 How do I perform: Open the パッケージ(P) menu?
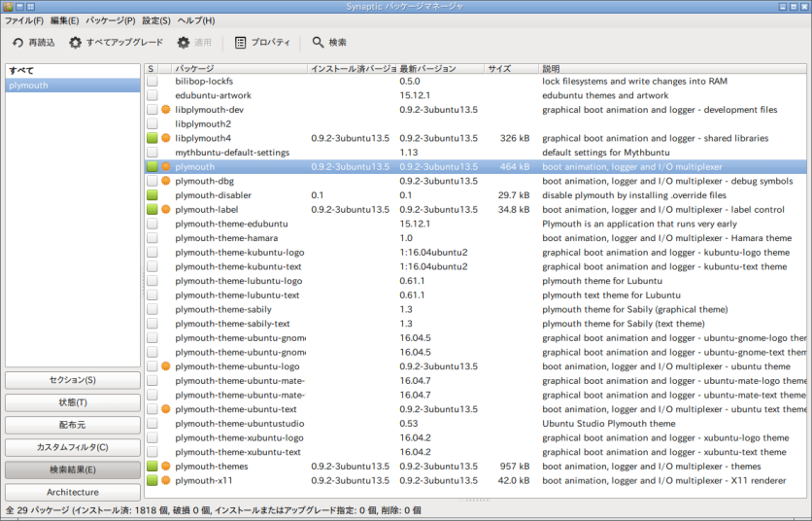click(111, 20)
